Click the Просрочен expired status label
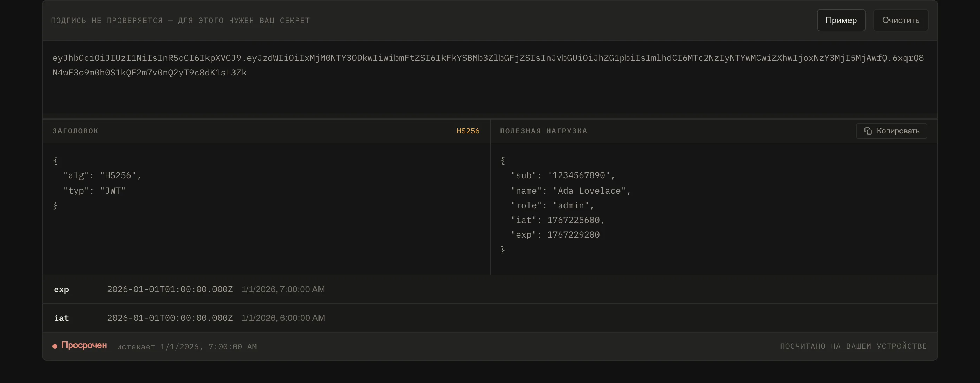This screenshot has height=383, width=980. pos(84,345)
